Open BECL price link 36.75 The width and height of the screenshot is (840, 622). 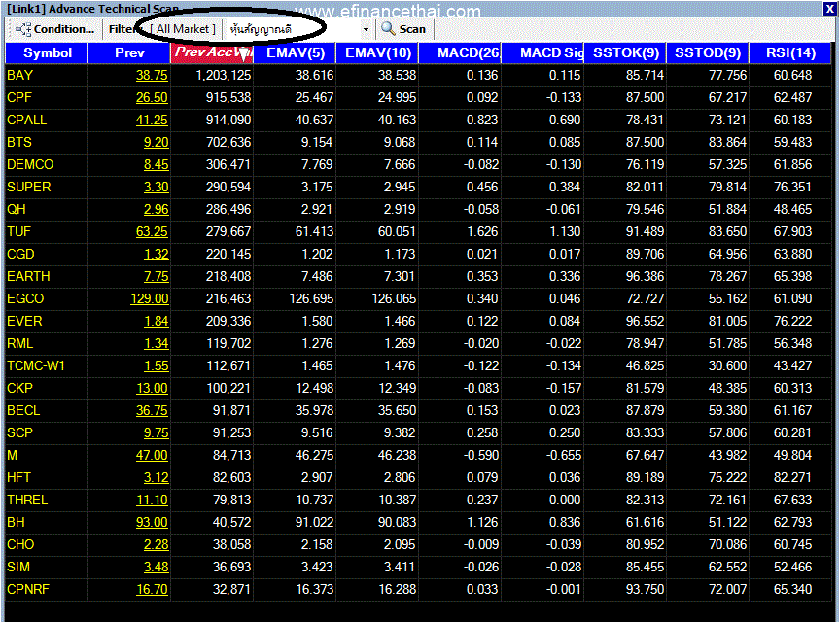point(152,411)
